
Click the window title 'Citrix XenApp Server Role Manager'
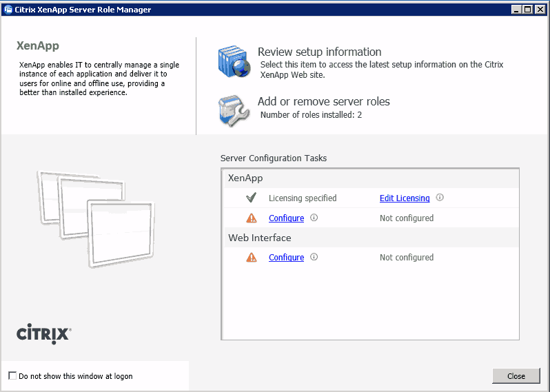[x=83, y=10]
